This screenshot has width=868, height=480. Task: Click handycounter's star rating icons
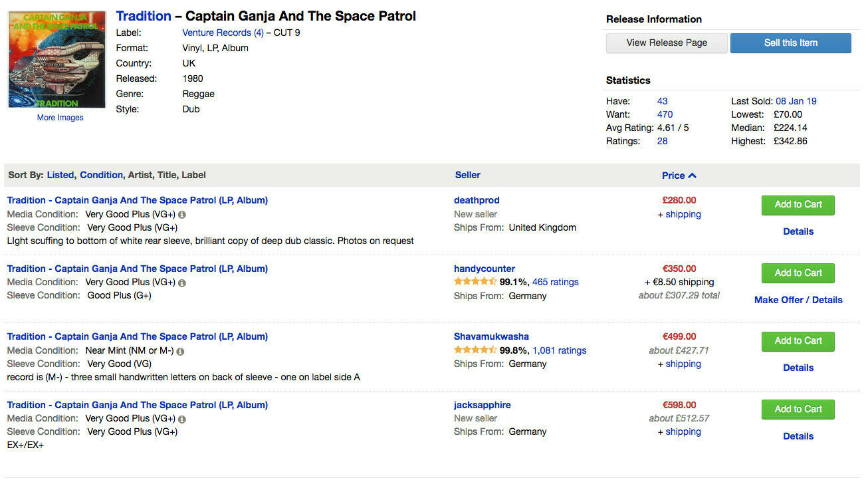pyautogui.click(x=475, y=282)
